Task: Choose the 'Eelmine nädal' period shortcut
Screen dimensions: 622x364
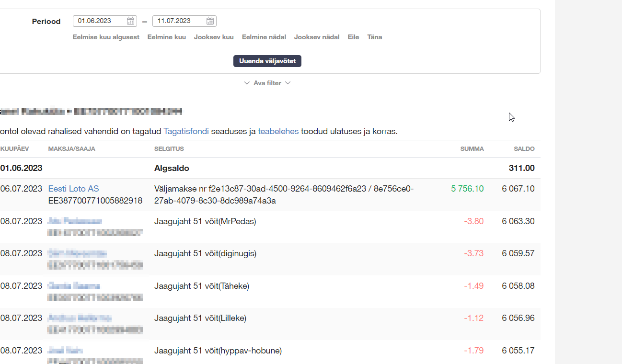Action: (264, 37)
